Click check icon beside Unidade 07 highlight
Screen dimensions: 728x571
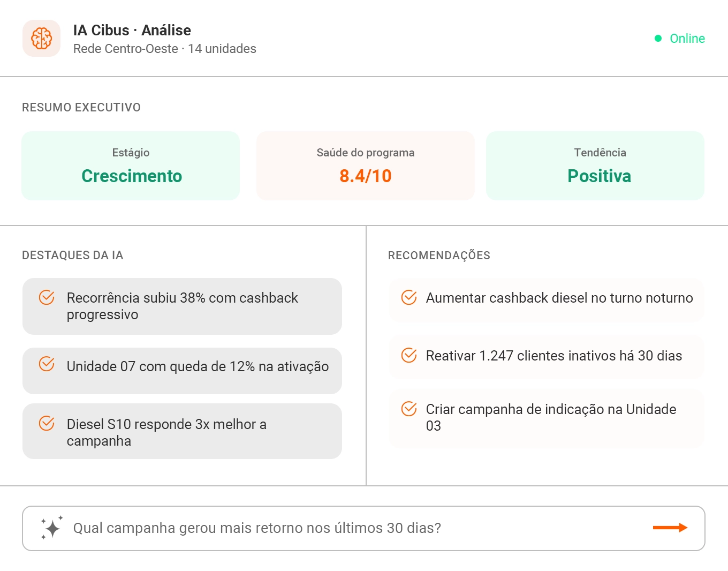coord(47,364)
